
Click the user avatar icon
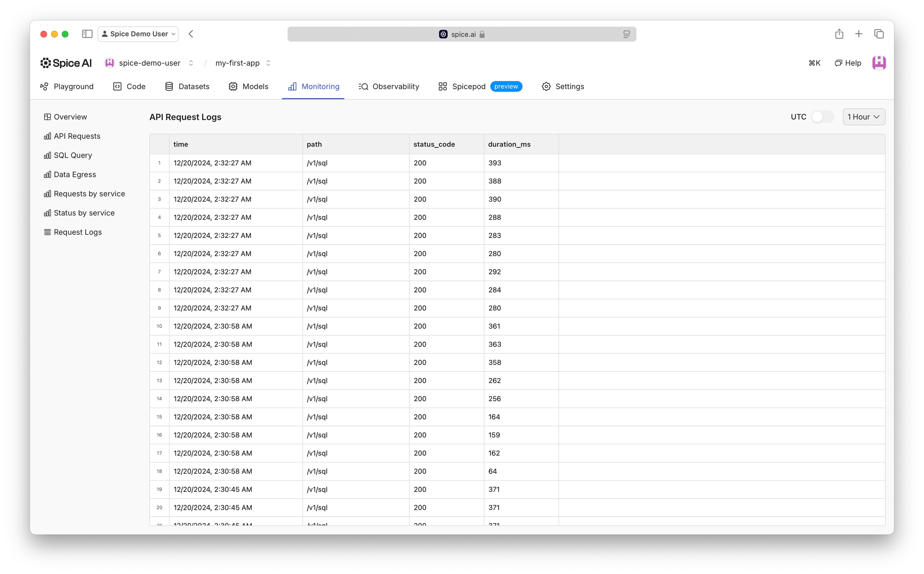(x=878, y=63)
